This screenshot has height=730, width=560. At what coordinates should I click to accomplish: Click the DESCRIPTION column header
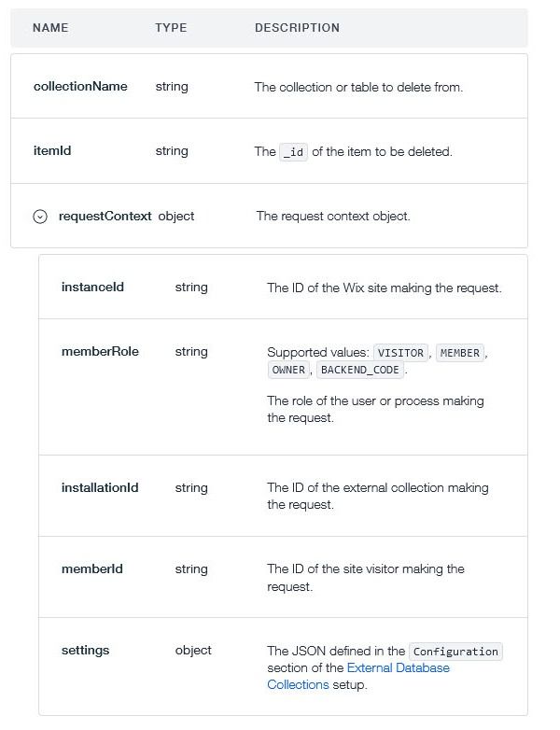tap(297, 28)
